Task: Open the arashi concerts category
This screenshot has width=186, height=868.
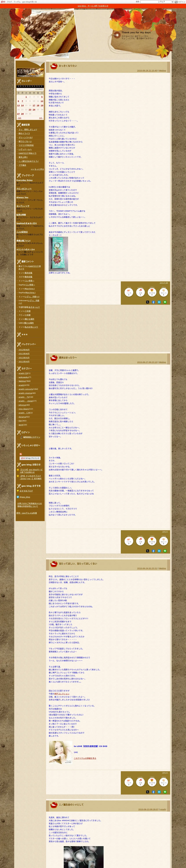Action: [x=26, y=389]
